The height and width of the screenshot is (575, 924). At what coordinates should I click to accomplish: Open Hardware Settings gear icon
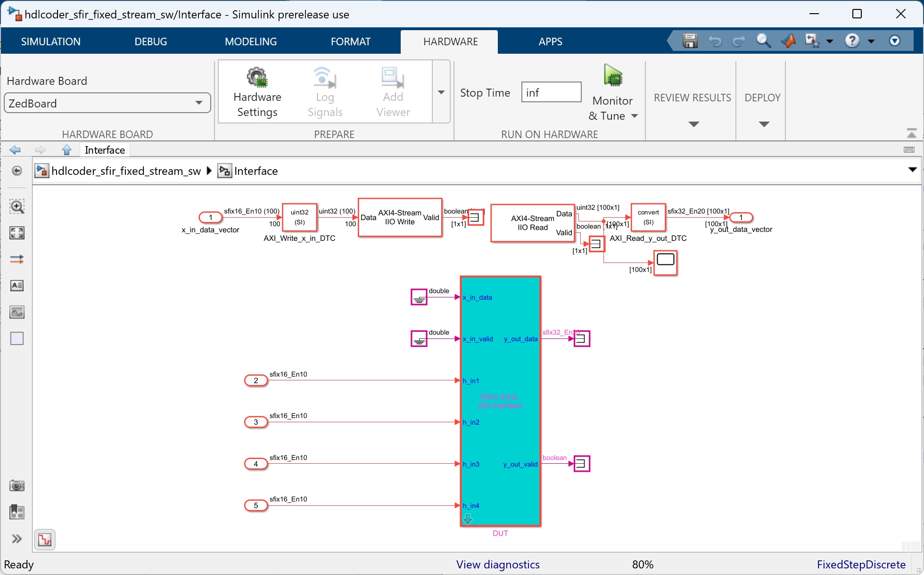tap(257, 78)
